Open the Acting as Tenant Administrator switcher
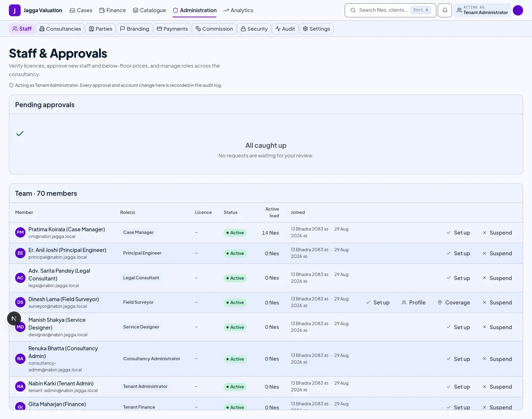532x419 pixels. point(482,10)
